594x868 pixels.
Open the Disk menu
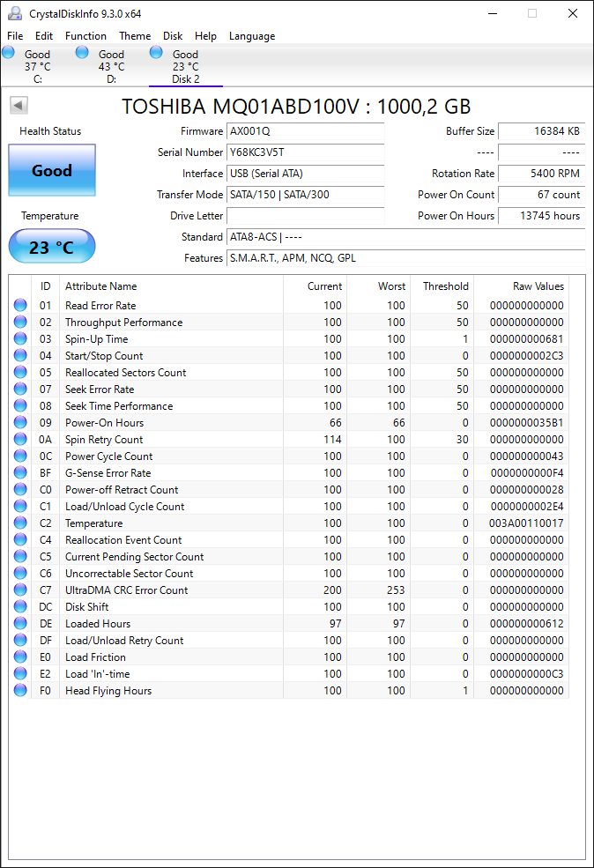[x=173, y=36]
